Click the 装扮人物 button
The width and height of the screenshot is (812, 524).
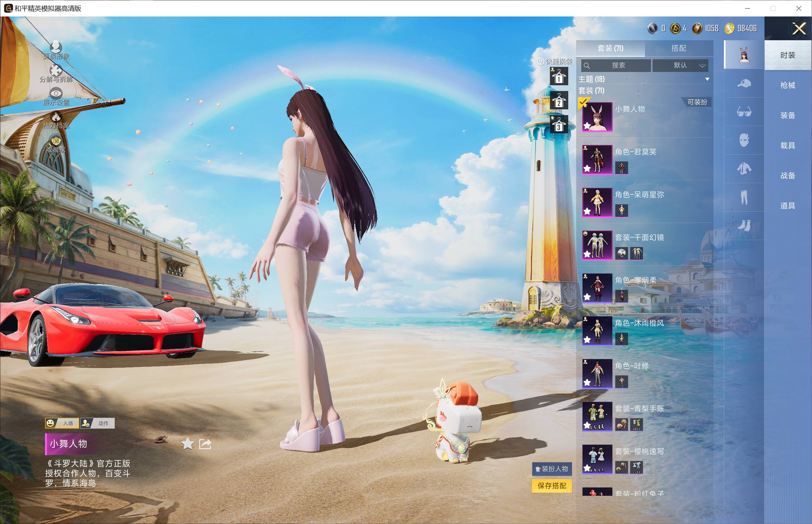pyautogui.click(x=552, y=469)
